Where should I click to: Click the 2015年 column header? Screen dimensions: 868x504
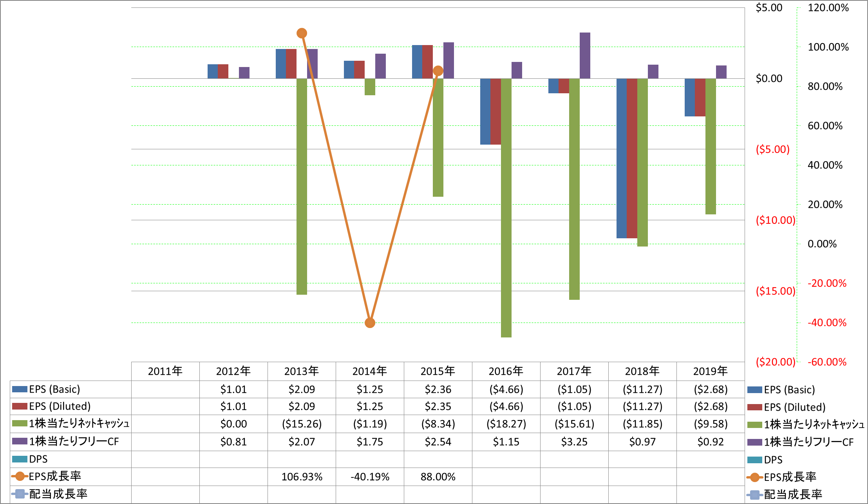tap(438, 371)
